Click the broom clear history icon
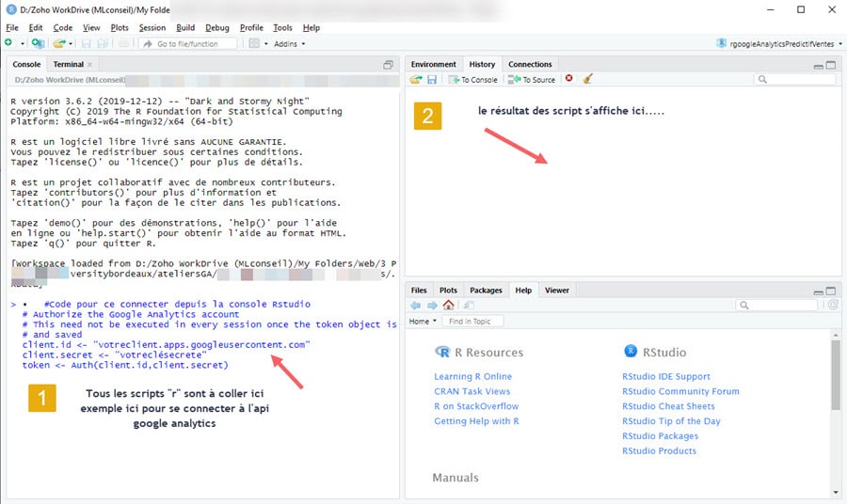847x504 pixels. click(587, 79)
